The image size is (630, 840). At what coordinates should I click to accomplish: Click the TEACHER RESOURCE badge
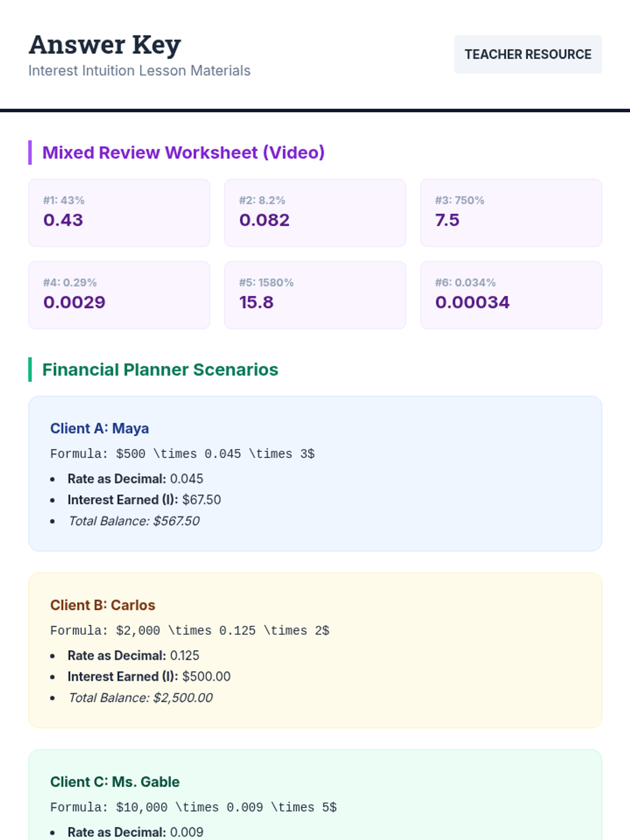528,55
